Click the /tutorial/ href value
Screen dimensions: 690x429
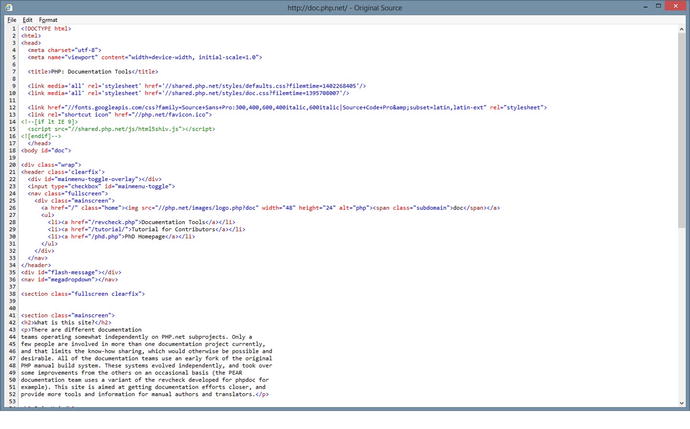click(87, 227)
